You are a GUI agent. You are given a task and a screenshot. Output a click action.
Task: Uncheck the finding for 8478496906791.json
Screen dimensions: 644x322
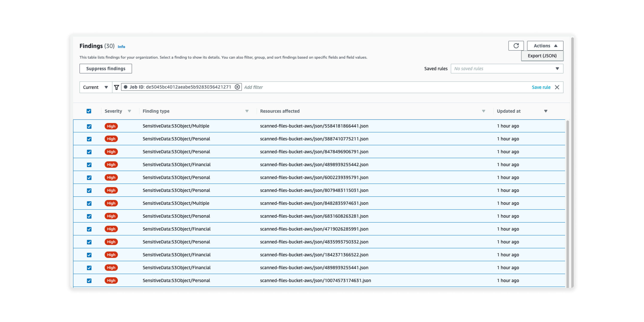pyautogui.click(x=89, y=152)
